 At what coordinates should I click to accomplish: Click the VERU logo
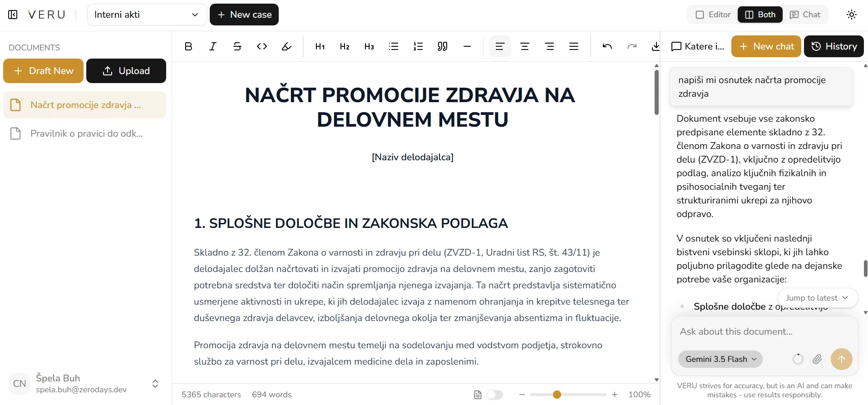[46, 15]
